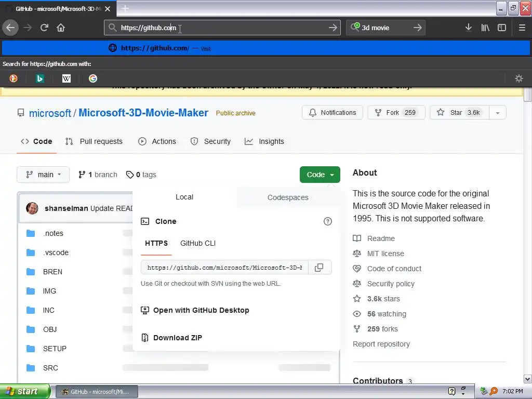The image size is (532, 399).
Task: Open the IMG folder
Action: click(49, 291)
